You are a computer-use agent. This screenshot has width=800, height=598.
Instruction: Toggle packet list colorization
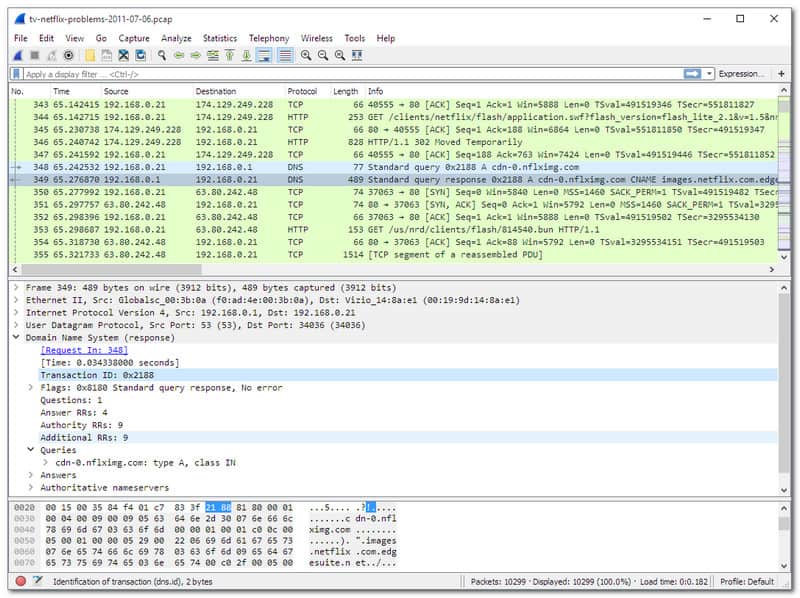tap(285, 55)
